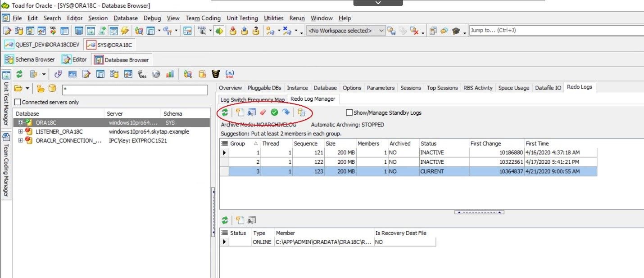644x278 pixels.
Task: Expand the ORACLR_CONNECTION tree node
Action: click(x=20, y=140)
